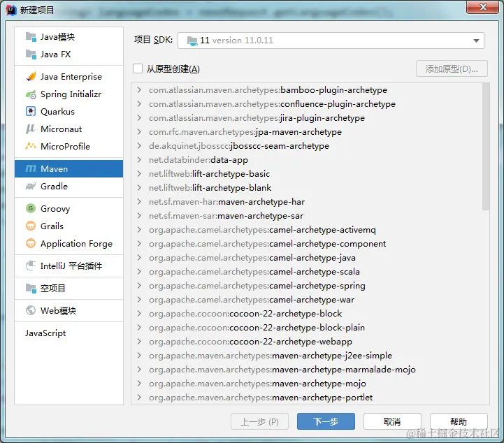Expand jira-plugin-archetype node
The width and height of the screenshot is (504, 443).
point(139,117)
